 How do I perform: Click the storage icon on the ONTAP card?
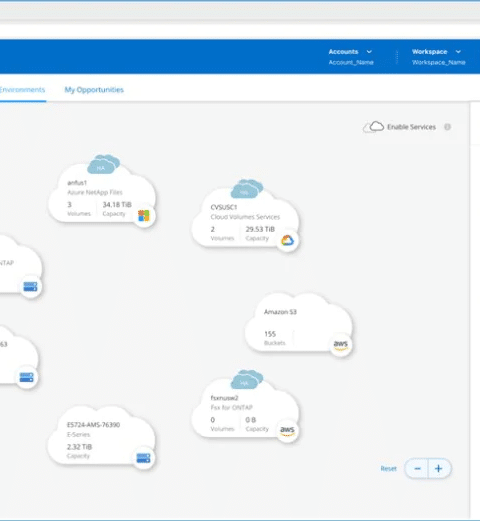(x=30, y=287)
